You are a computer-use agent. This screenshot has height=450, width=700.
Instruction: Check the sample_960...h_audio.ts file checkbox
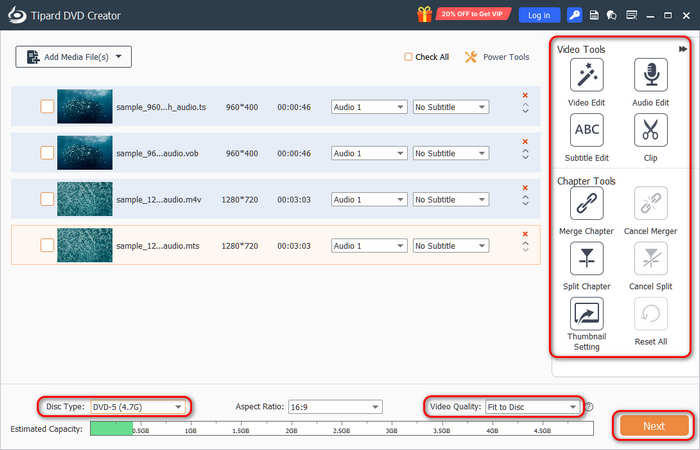[47, 107]
